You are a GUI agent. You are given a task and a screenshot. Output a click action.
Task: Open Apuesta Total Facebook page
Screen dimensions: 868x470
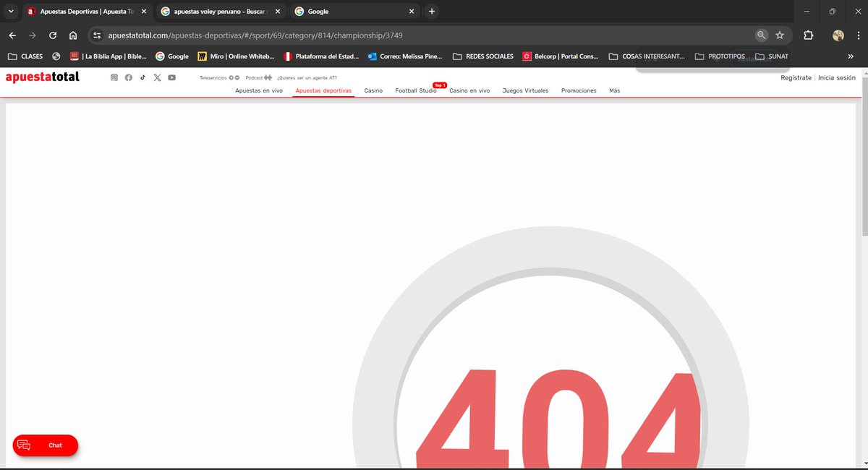(128, 77)
